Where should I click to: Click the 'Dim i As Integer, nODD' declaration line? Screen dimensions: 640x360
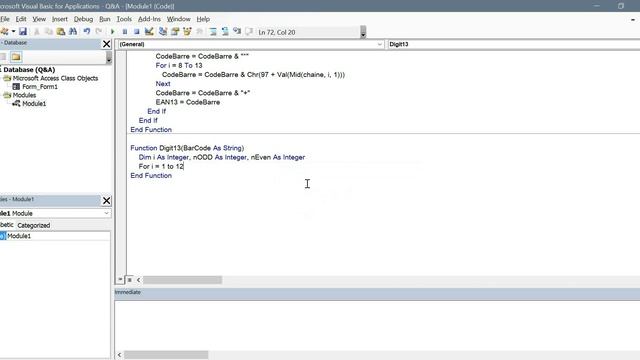[x=222, y=157]
